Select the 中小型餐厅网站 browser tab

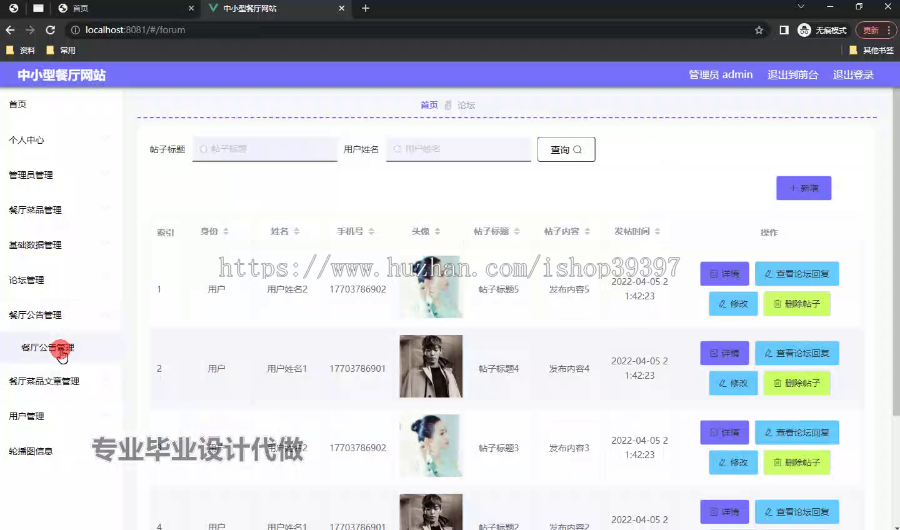tap(277, 8)
